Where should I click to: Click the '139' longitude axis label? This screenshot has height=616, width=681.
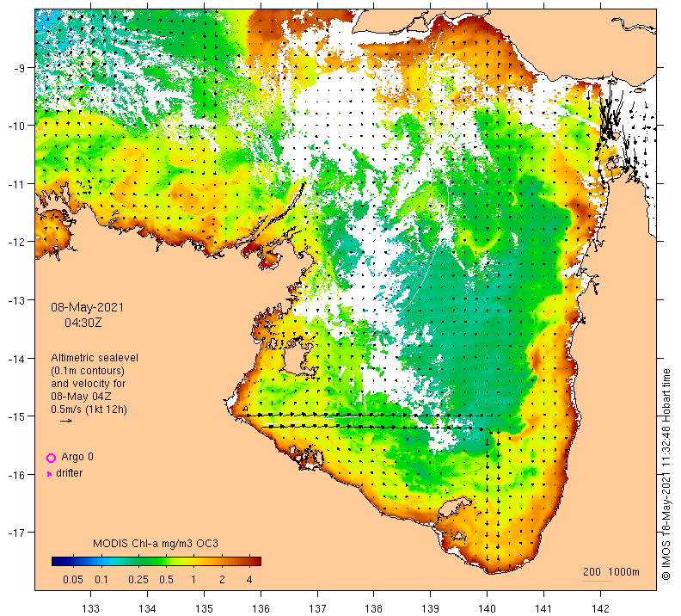pos(431,608)
